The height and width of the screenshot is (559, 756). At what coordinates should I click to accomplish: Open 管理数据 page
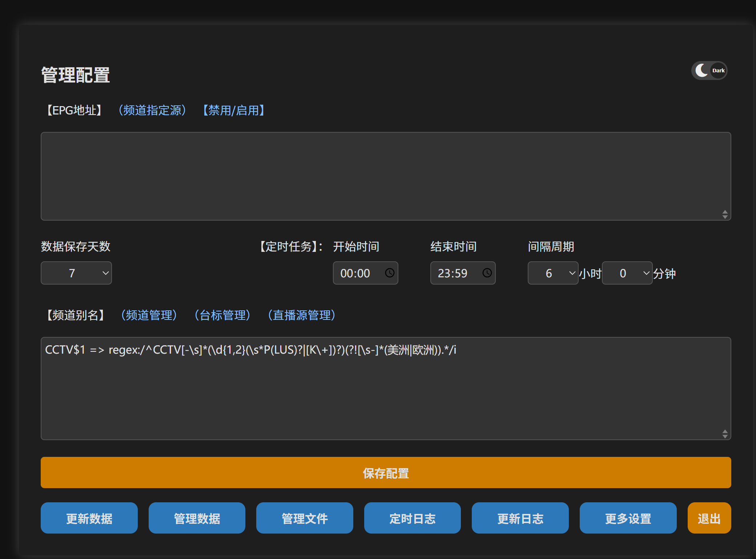pyautogui.click(x=197, y=518)
